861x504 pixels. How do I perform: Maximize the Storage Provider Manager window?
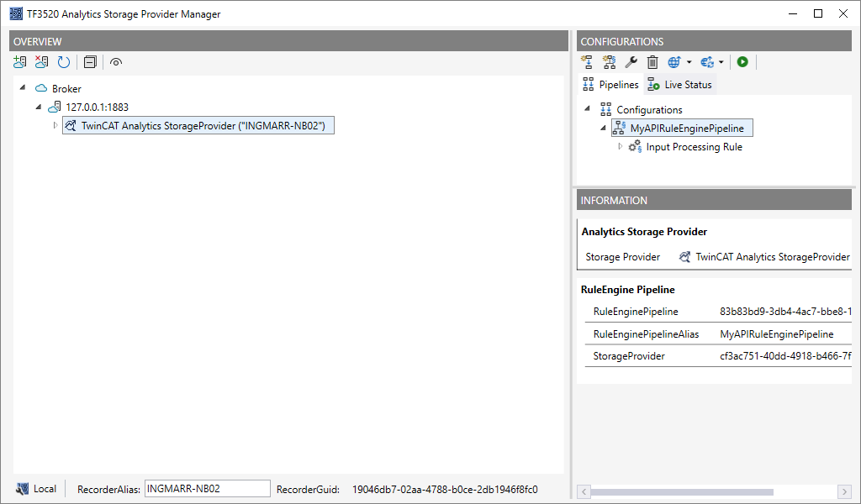click(x=818, y=13)
